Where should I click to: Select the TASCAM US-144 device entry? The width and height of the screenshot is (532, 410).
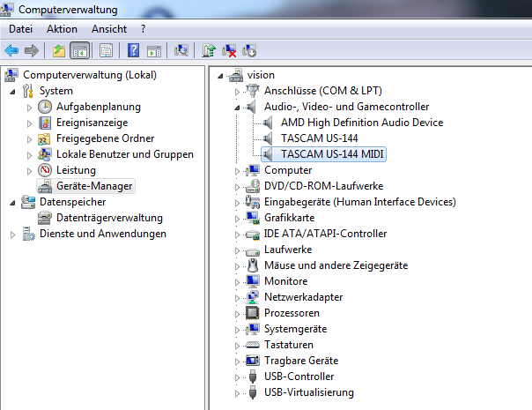click(x=319, y=138)
